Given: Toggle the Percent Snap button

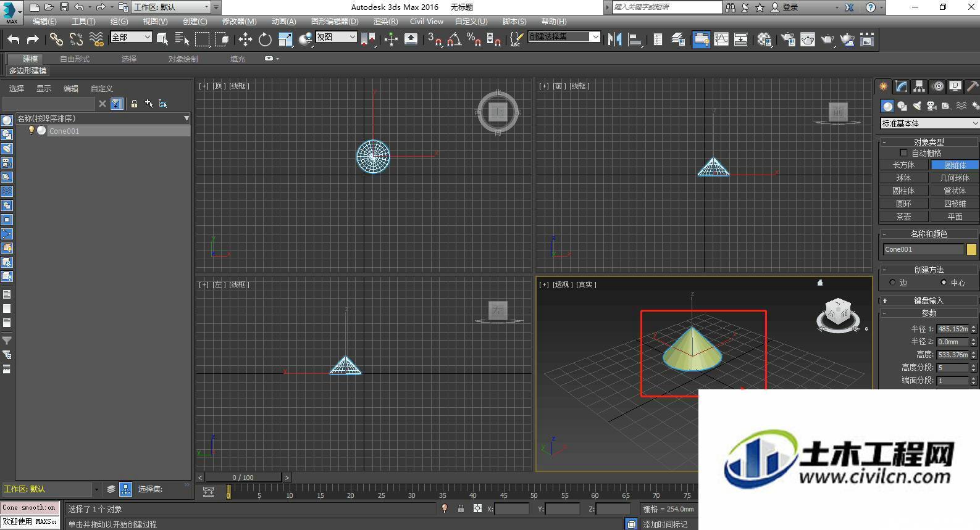Looking at the screenshot, I should pos(474,39).
